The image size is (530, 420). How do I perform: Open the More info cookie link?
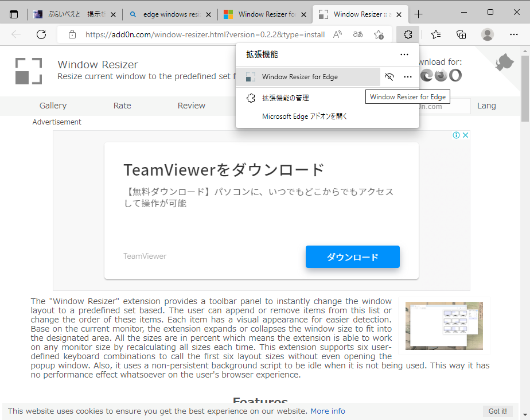(328, 411)
